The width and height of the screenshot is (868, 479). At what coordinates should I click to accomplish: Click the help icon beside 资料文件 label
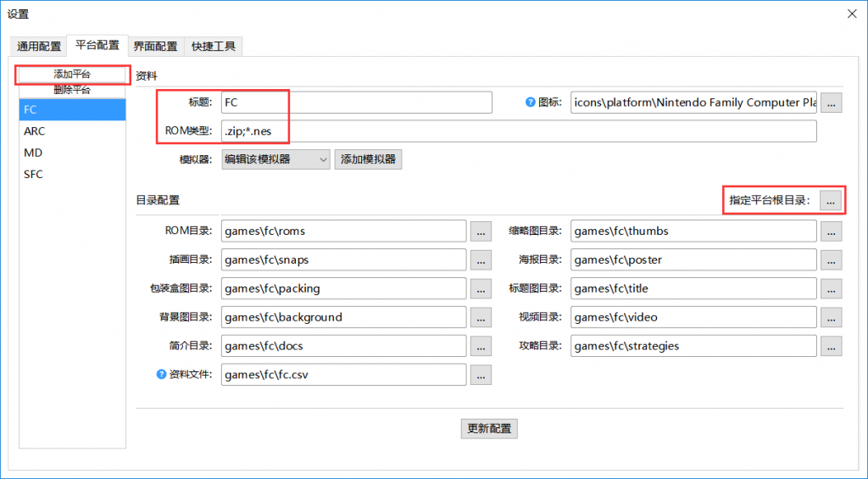click(162, 374)
